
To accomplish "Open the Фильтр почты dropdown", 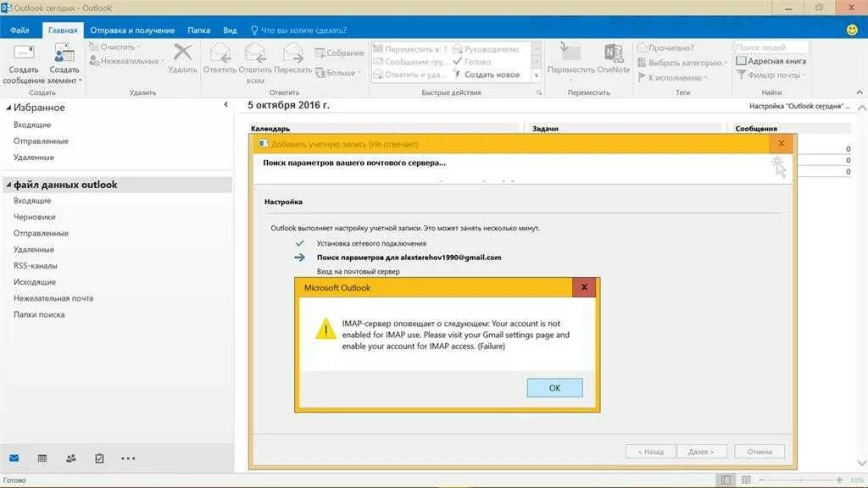I will (x=771, y=75).
